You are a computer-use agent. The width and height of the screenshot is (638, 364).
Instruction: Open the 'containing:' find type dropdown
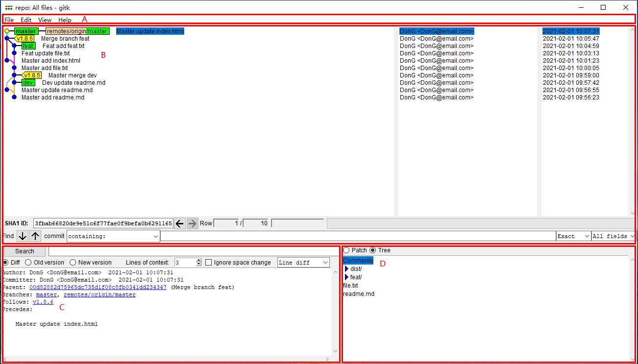tap(113, 236)
